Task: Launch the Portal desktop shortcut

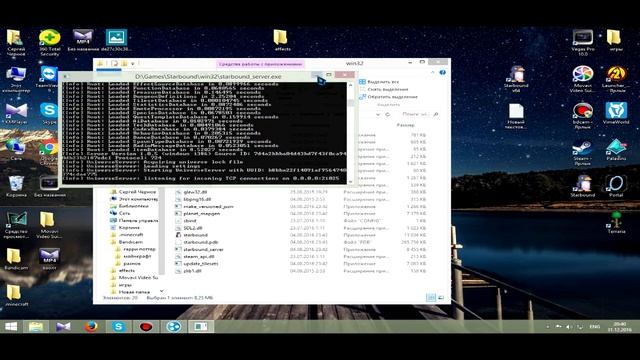Action: click(616, 186)
